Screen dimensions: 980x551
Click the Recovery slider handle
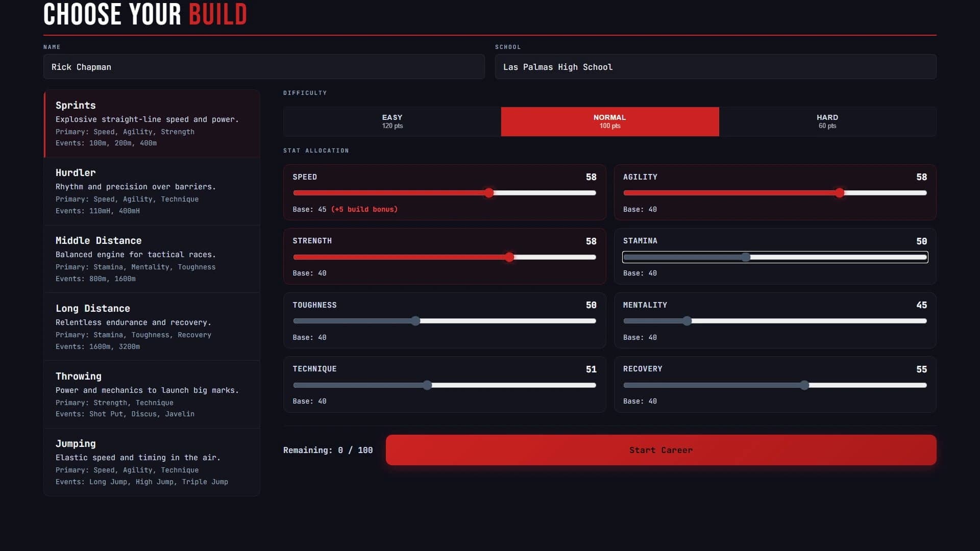(x=805, y=385)
